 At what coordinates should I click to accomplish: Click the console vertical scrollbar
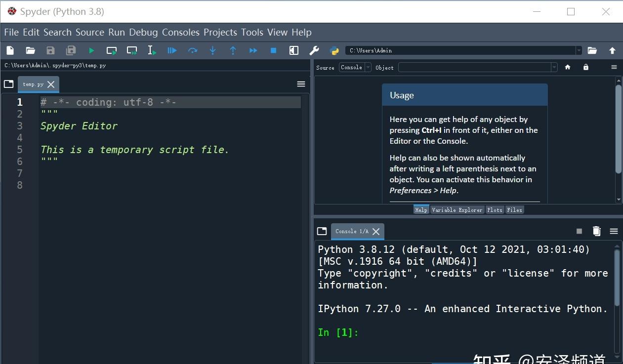[617, 278]
